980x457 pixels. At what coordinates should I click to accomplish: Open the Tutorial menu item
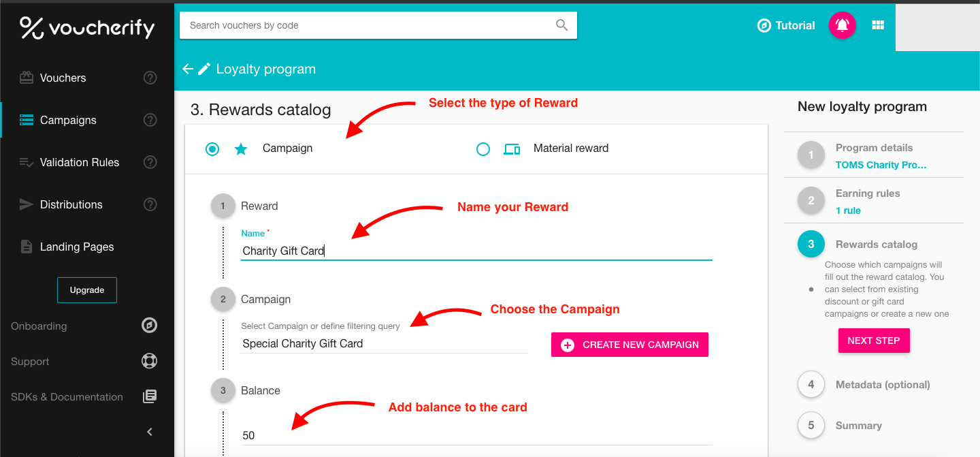786,25
